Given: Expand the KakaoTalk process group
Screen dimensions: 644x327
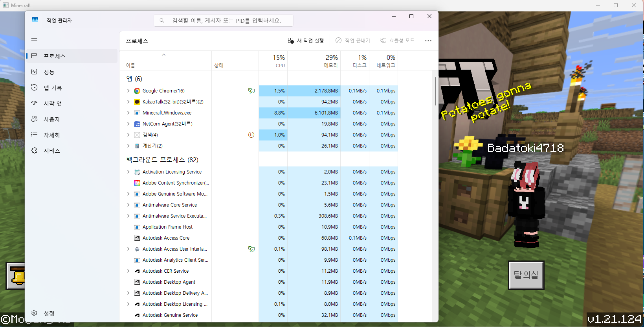Looking at the screenshot, I should point(128,102).
